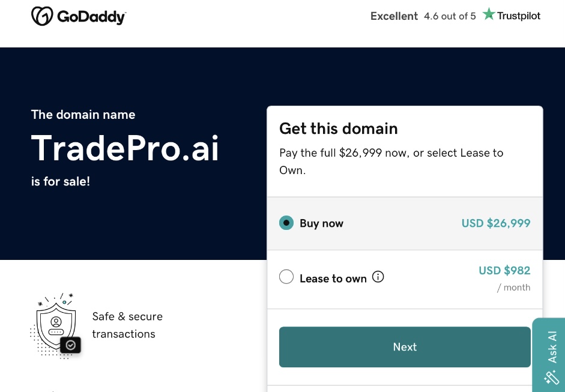The height and width of the screenshot is (392, 565).
Task: Click the GoDaddy logo
Action: [x=78, y=16]
